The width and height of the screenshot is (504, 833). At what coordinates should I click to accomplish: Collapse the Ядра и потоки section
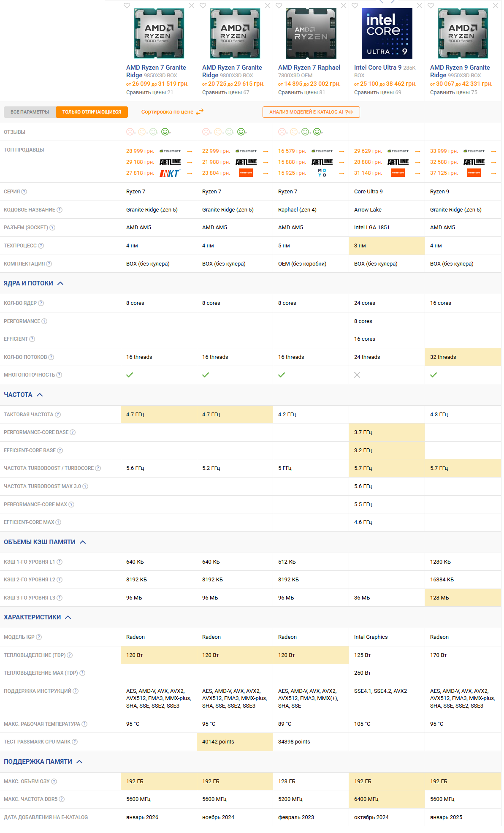(33, 283)
